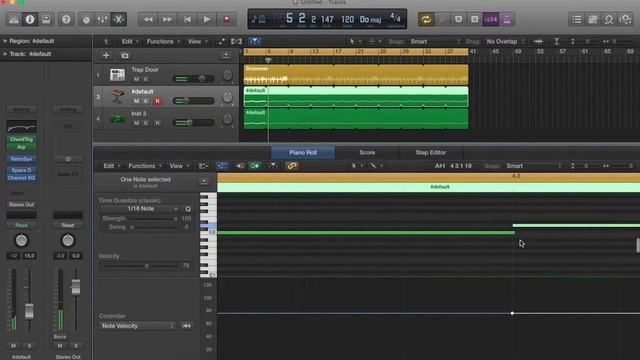Image resolution: width=640 pixels, height=360 pixels.
Task: Toggle the Piano Roll Link button
Action: [291, 166]
